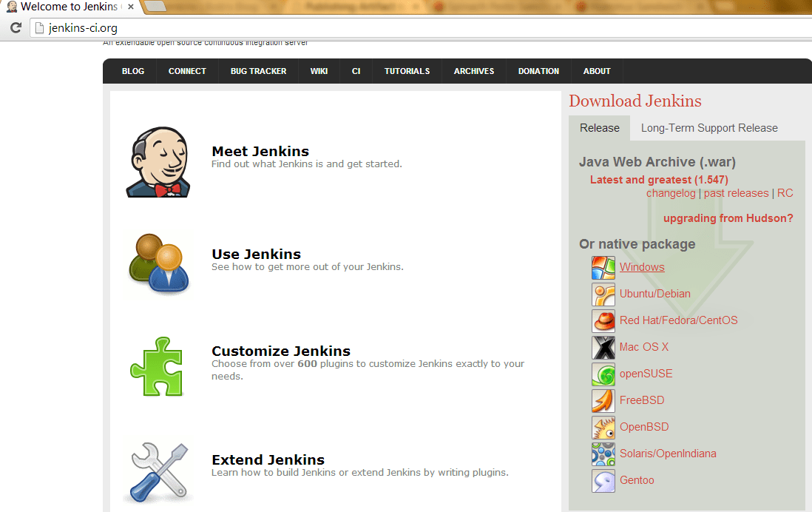
Task: Click the Mac OS X link
Action: point(643,347)
